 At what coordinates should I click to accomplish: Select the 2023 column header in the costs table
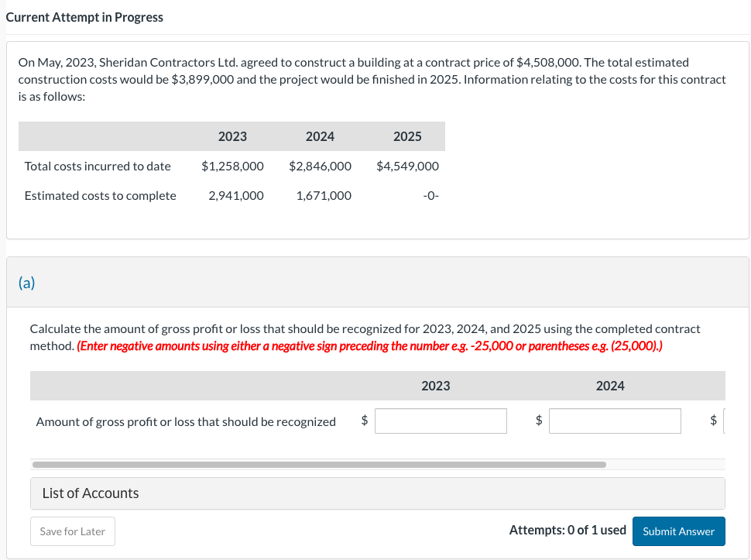(x=231, y=136)
